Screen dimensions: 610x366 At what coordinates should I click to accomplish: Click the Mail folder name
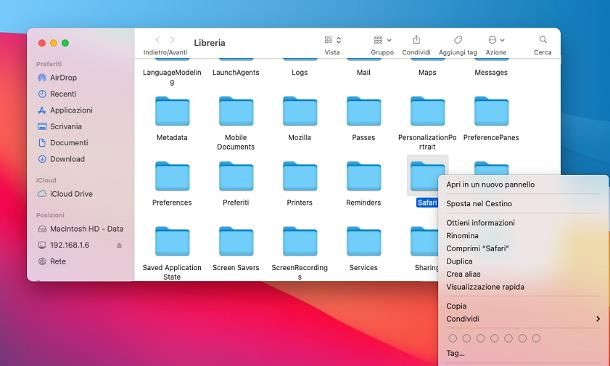point(363,72)
